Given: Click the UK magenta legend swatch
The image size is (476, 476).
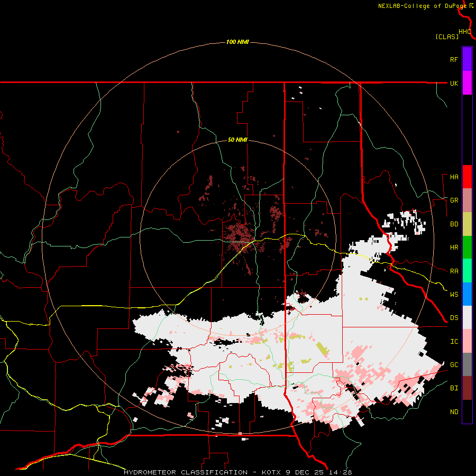Looking at the screenshot, I should [467, 83].
